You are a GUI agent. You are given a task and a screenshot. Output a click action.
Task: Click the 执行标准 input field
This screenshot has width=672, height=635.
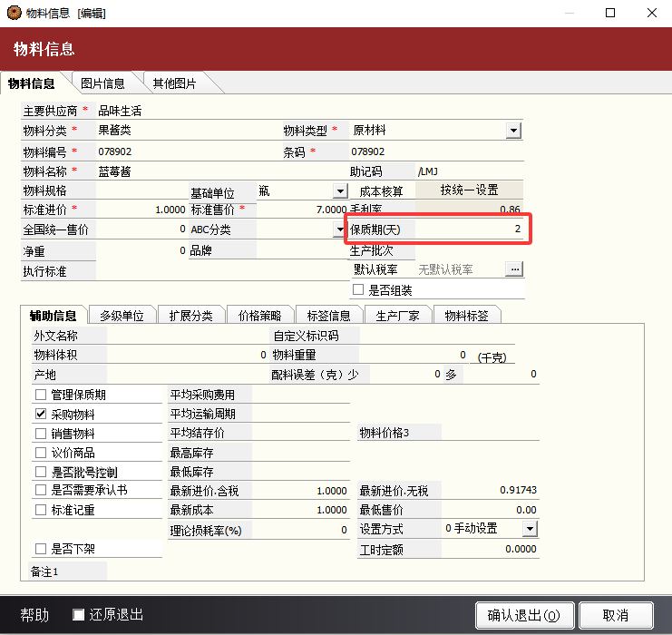click(221, 271)
